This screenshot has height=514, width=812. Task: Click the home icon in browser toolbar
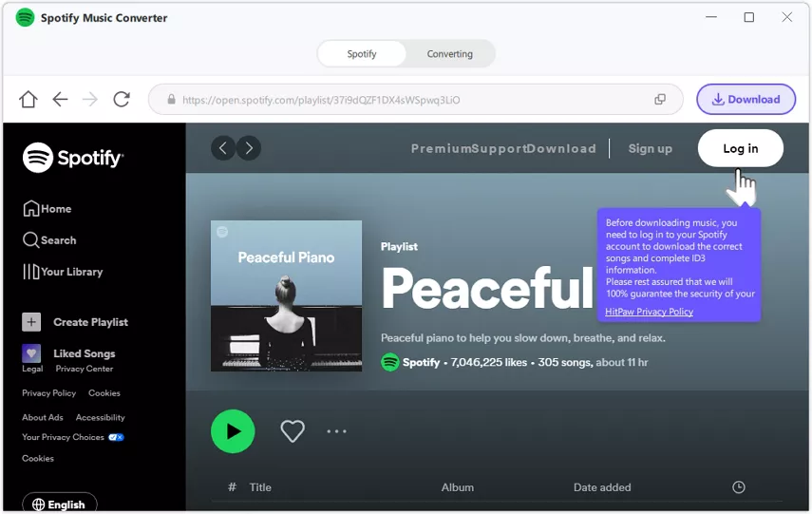(28, 100)
